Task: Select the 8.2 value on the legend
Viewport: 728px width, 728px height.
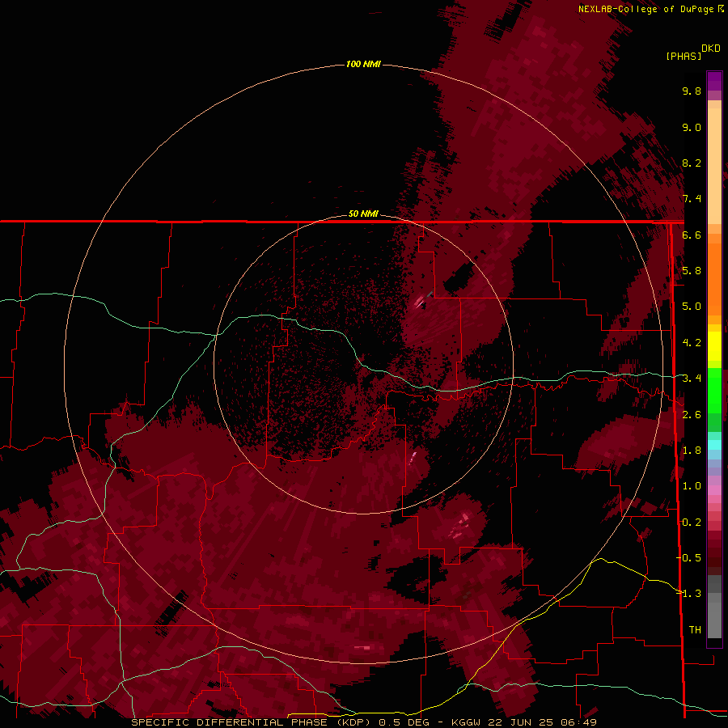Action: tap(692, 163)
